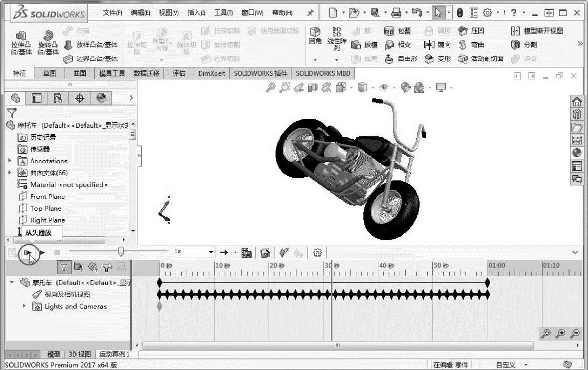The height and width of the screenshot is (370, 588).
Task: Click the 包覆 wrap tool
Action: (x=398, y=31)
